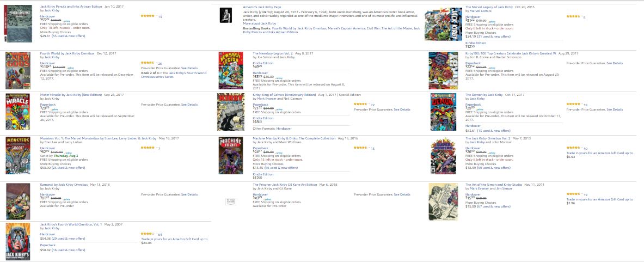Click star rating of Kirby: King of Comics
This screenshot has height=262, width=644.
[x=360, y=104]
